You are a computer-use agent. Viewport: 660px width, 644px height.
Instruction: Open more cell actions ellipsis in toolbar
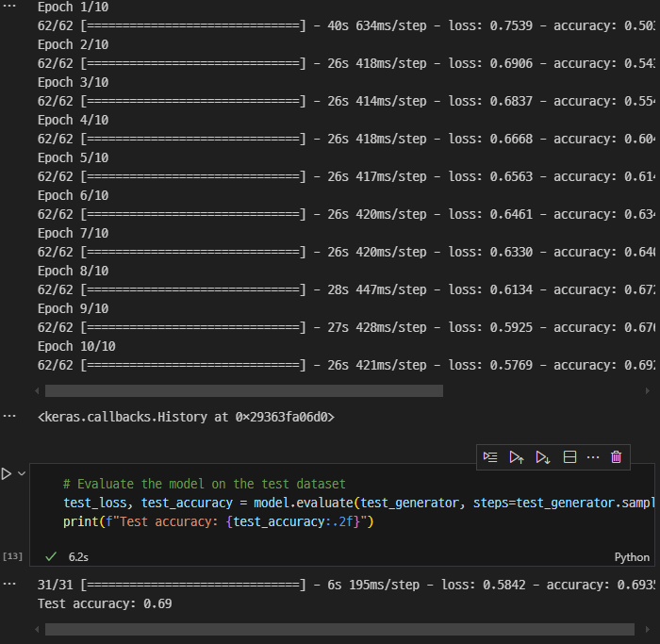593,457
